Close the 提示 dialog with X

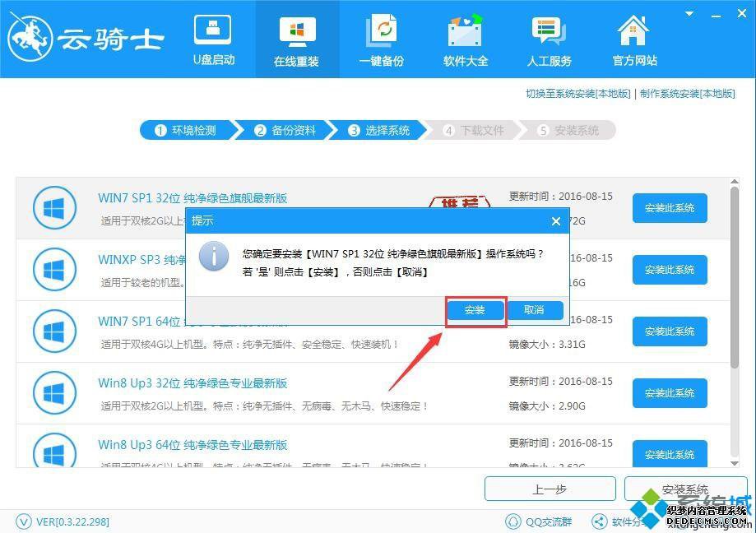555,221
